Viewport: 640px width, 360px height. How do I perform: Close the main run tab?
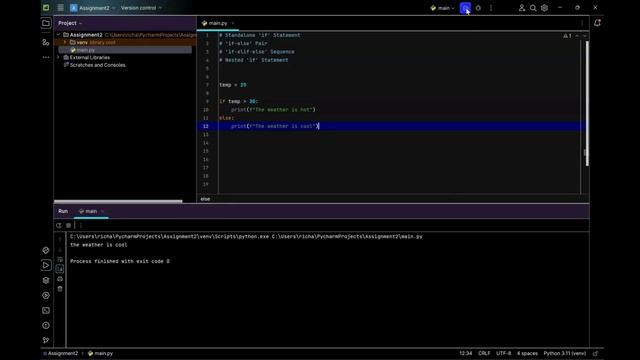click(x=102, y=211)
